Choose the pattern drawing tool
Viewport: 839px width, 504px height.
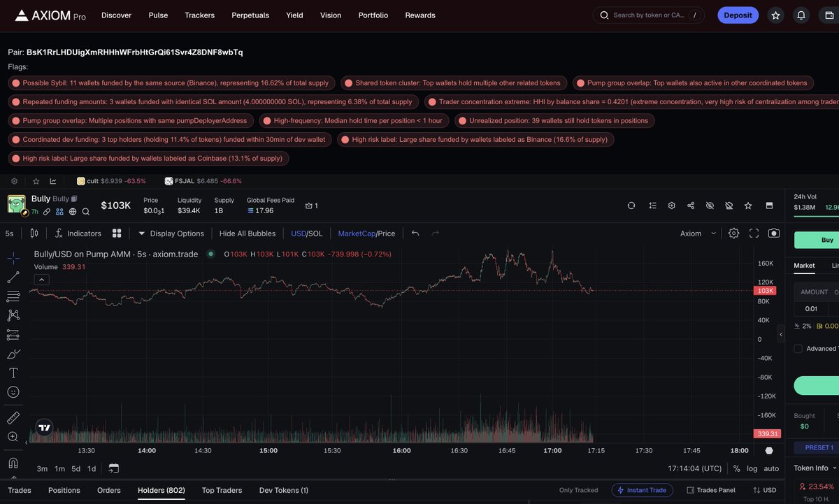tap(13, 315)
